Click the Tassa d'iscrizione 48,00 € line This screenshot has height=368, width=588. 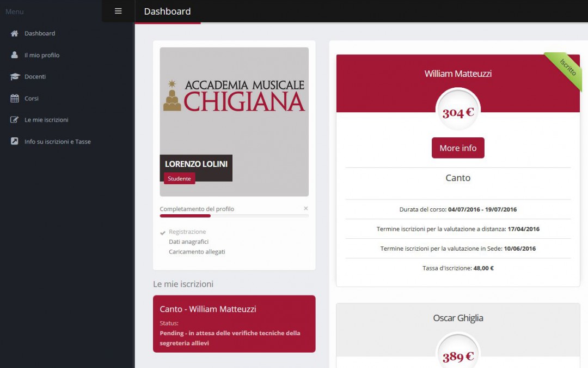[458, 268]
